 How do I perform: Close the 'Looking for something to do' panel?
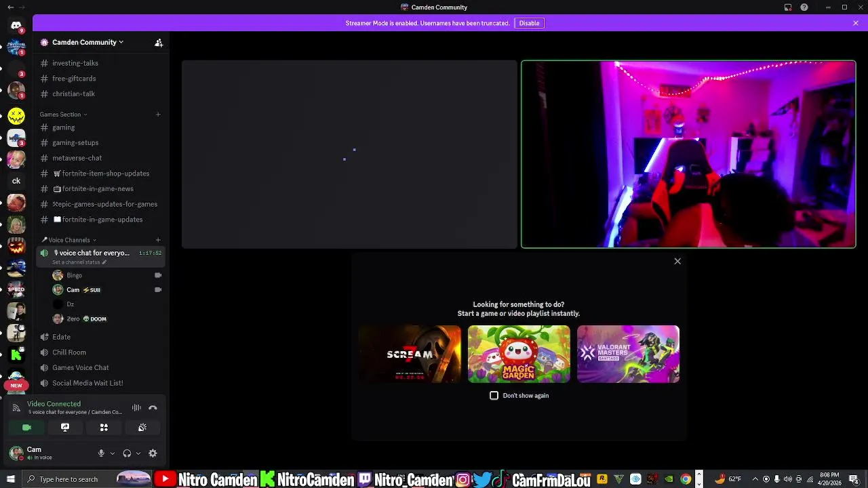pos(677,262)
